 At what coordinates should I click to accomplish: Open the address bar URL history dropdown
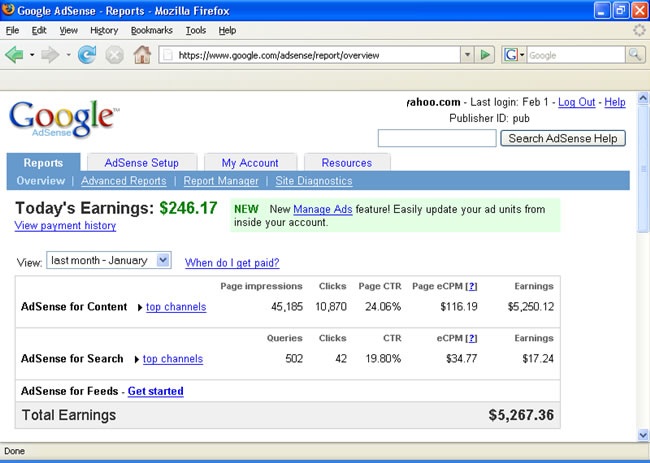tap(467, 55)
